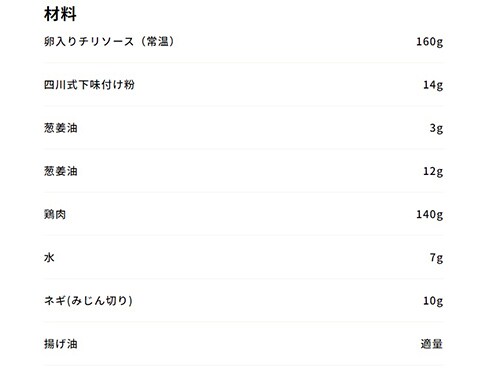The image size is (490, 368).
Task: Select the 鶏肉 ingredient name
Action: (x=55, y=214)
